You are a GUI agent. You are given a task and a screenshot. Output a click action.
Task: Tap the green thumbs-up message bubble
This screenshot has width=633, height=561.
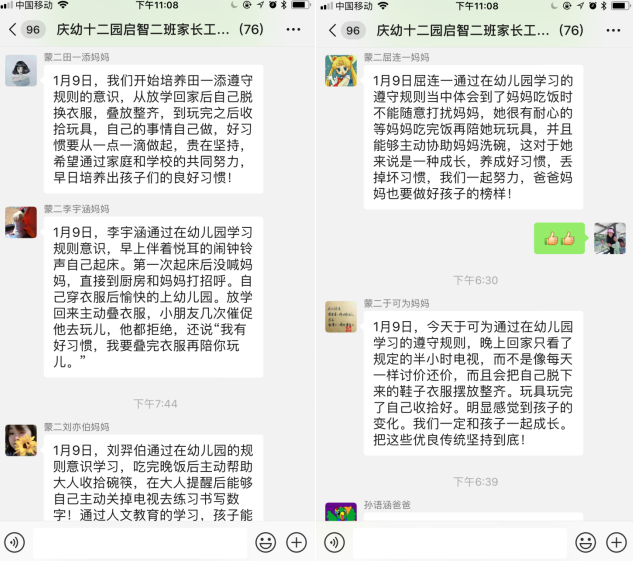tap(559, 238)
